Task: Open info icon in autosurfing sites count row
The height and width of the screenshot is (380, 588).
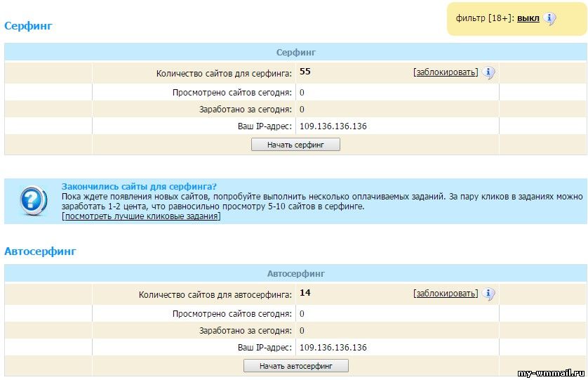Action: click(x=488, y=294)
